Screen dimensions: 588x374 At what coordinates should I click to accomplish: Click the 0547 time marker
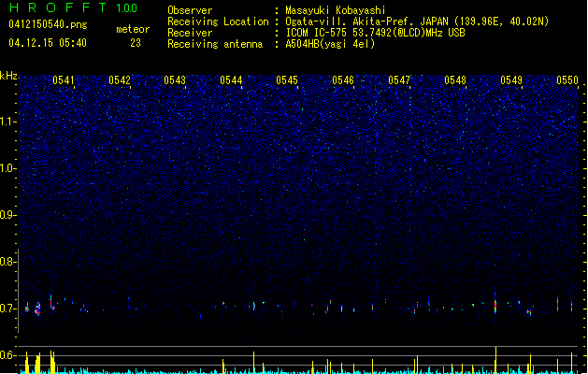(399, 80)
